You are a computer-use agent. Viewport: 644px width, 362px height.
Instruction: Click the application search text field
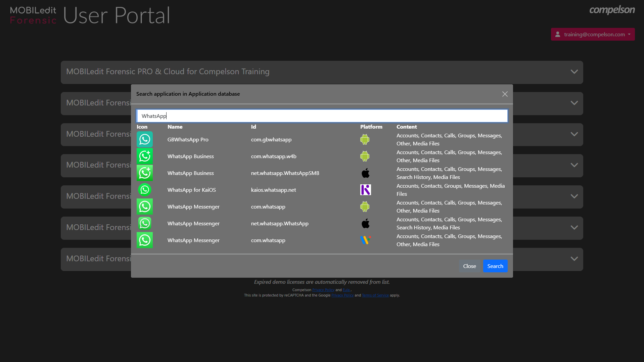pyautogui.click(x=322, y=116)
